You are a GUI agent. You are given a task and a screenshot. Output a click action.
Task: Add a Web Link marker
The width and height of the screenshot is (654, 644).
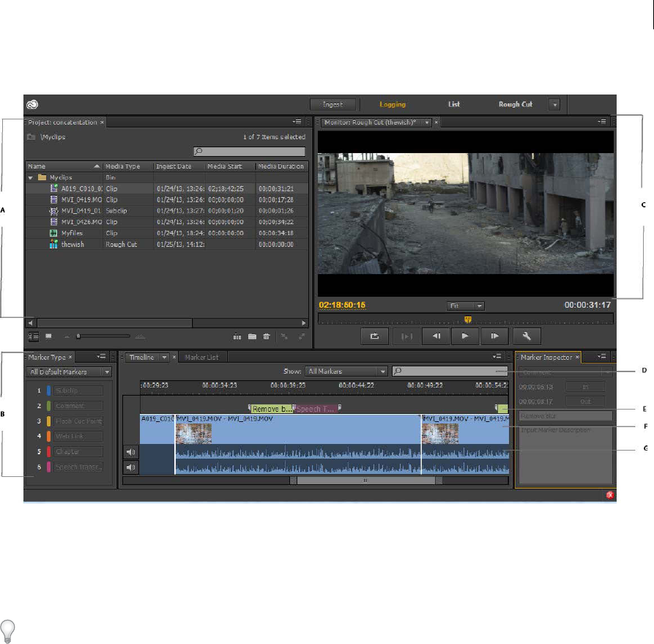[79, 436]
